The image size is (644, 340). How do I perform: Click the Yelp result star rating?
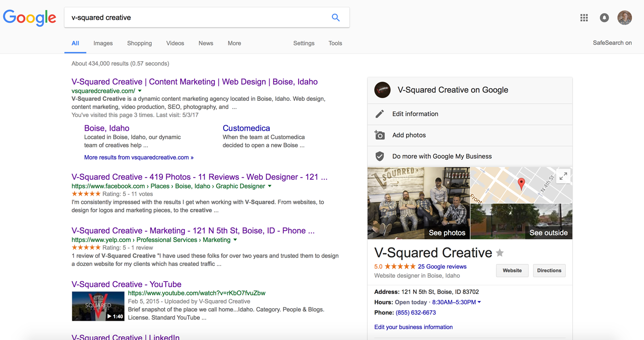(x=86, y=248)
